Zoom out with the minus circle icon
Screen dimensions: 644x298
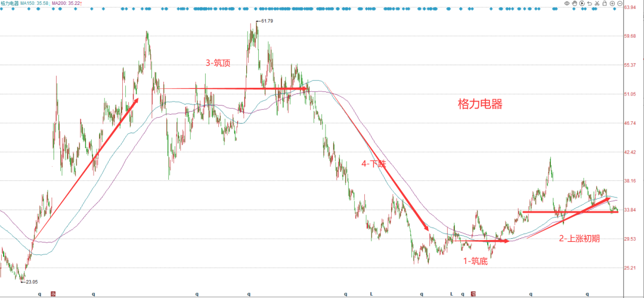pyautogui.click(x=620, y=4)
